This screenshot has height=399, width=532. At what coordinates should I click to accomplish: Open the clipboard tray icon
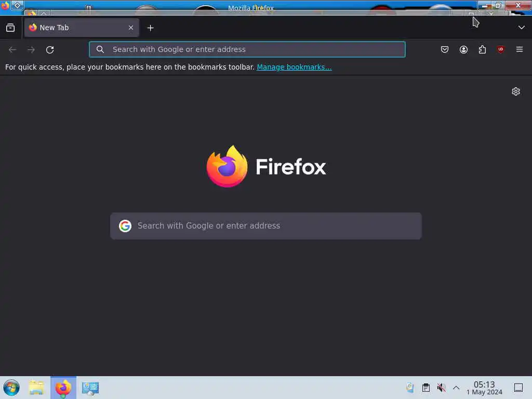pos(426,388)
